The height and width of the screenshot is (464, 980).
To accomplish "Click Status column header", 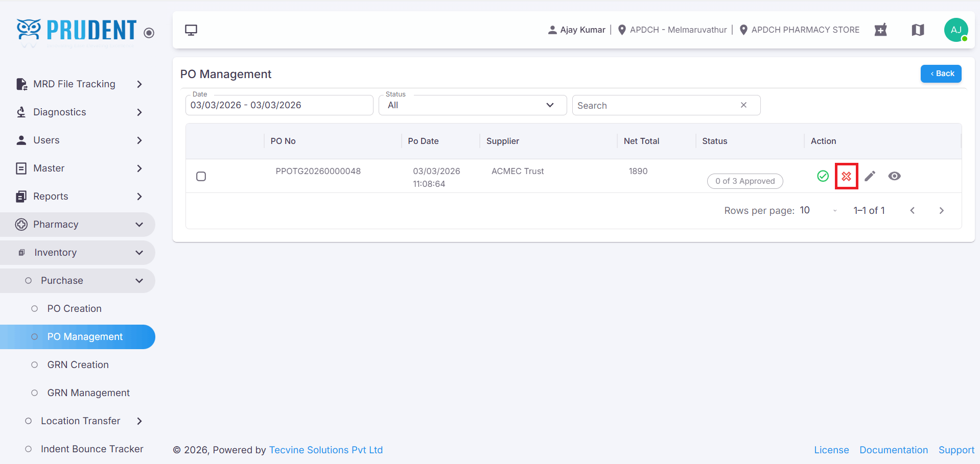I will point(714,141).
